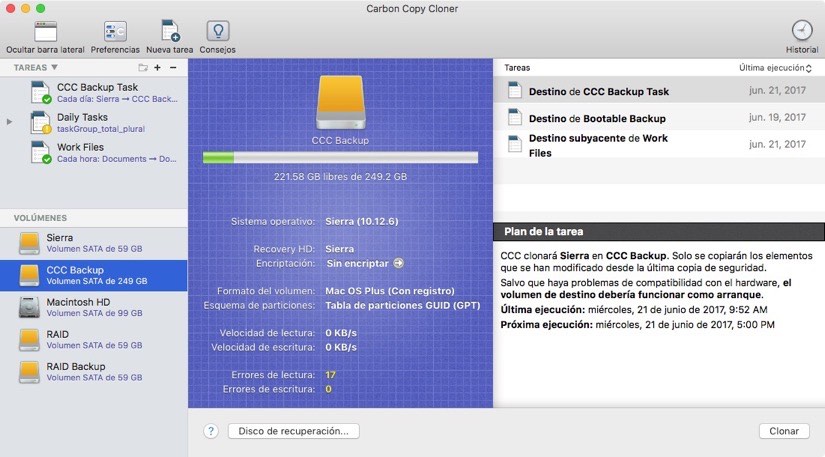Click the Plan de la tarea header
Viewport: 825px width, 457px height.
click(659, 231)
